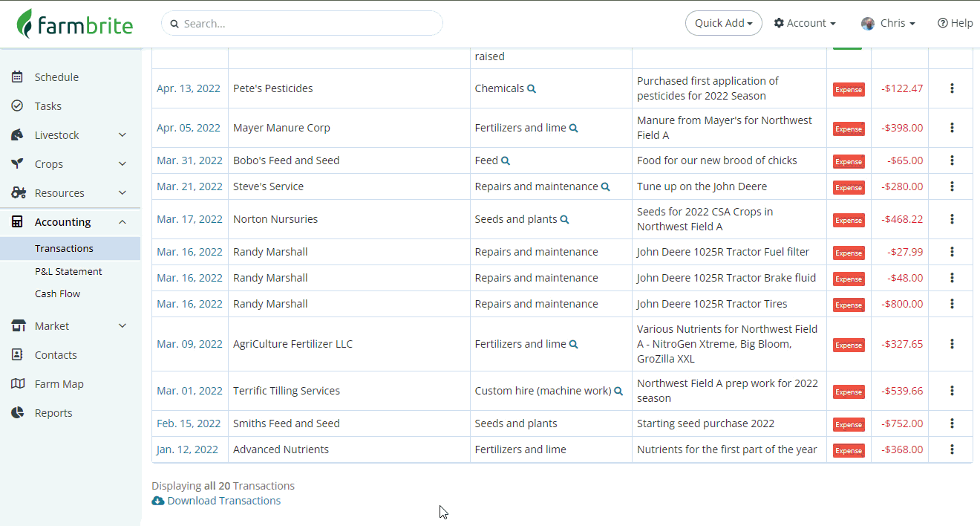
Task: Click the Chris user avatar
Action: coord(868,23)
